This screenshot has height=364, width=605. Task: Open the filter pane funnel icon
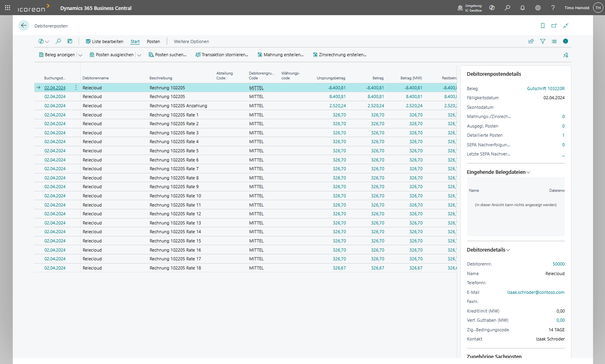pos(542,41)
